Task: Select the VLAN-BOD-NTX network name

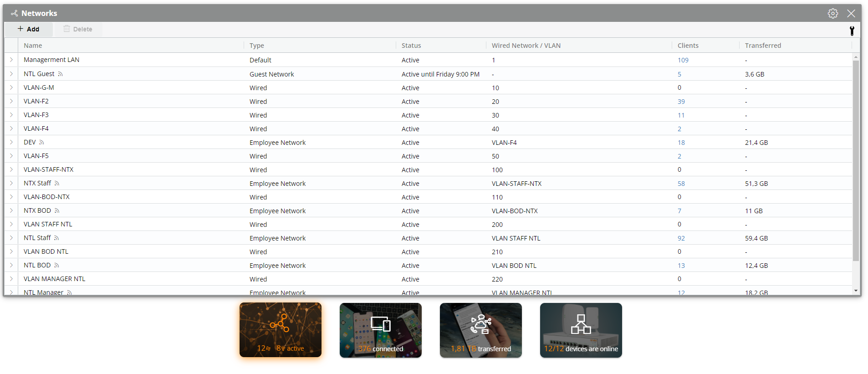Action: 46,197
